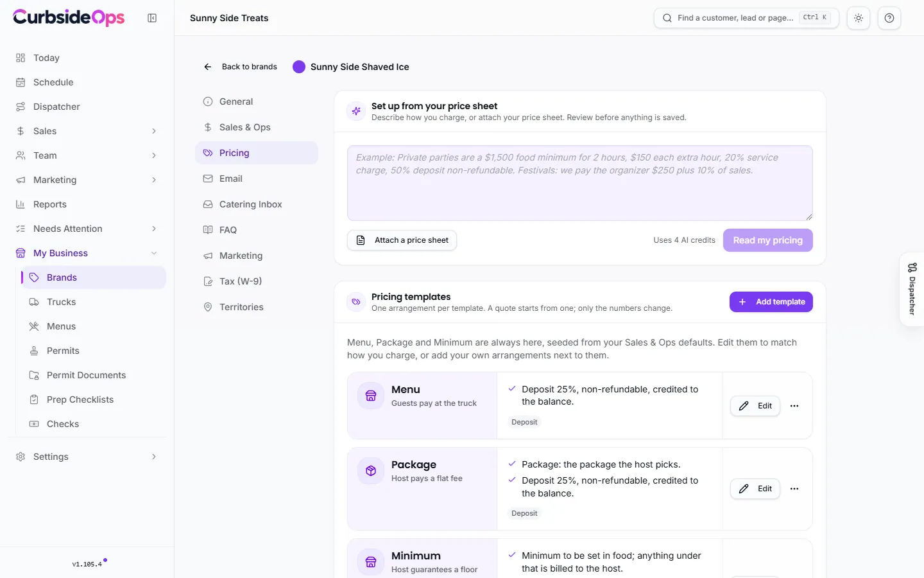Open Trucks in the sidebar
Viewport: 924px width, 578px height.
coord(94,302)
